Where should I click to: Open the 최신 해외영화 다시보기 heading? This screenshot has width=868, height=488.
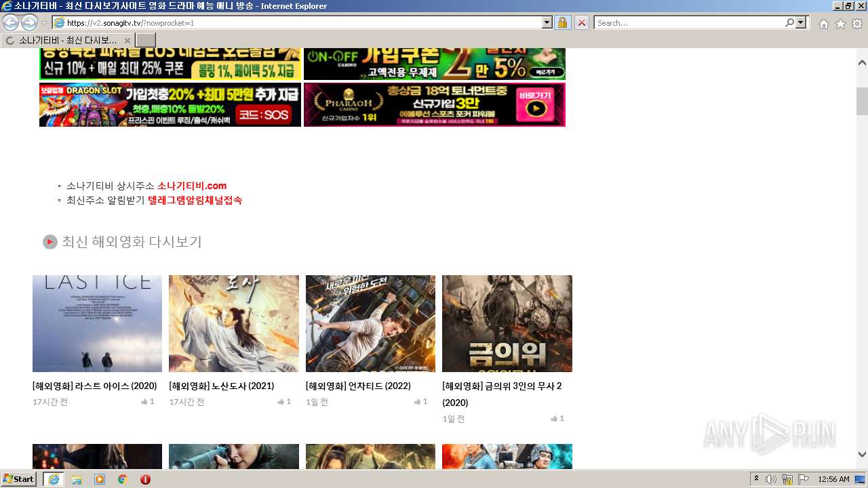132,242
